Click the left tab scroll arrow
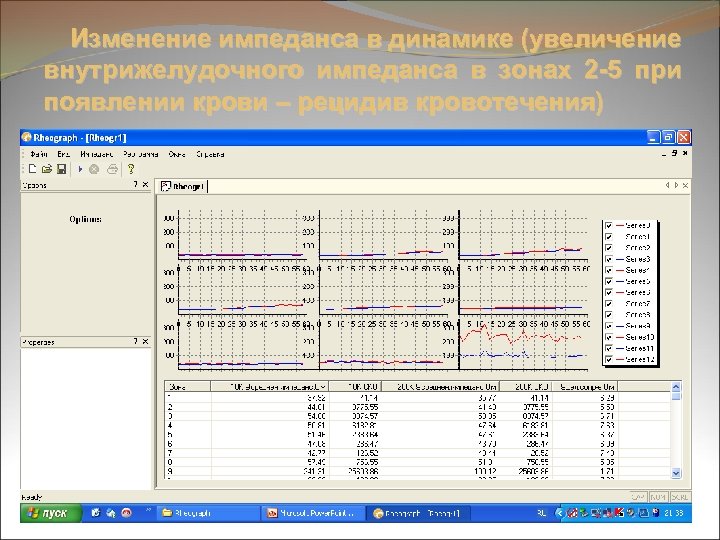 [x=667, y=185]
